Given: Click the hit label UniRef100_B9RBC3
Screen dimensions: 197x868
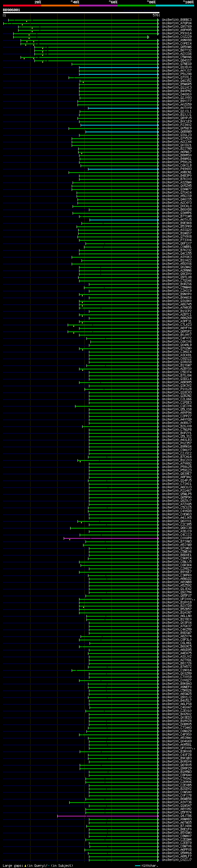Looking at the screenshot, I should 177,20.
